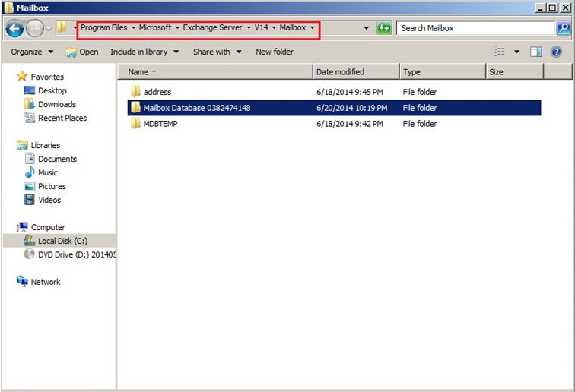
Task: Select DVD Drive (D:)
Action: [77, 254]
